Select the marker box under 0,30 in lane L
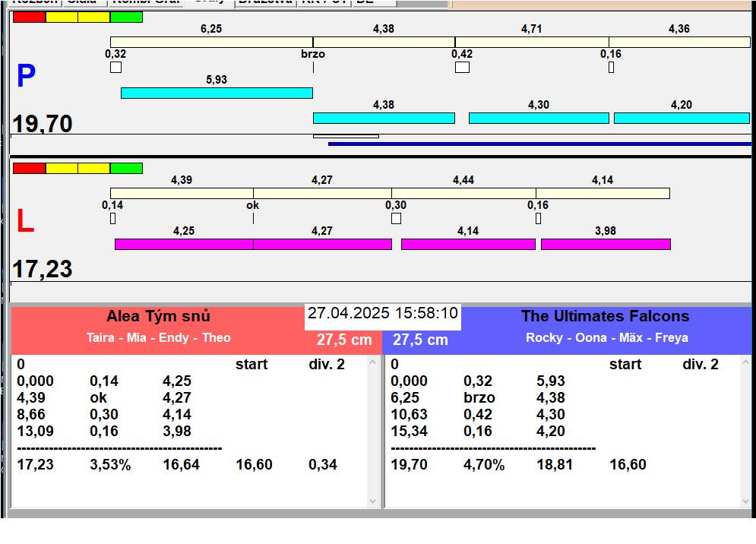Screen dimensions: 756x544 [x=396, y=219]
